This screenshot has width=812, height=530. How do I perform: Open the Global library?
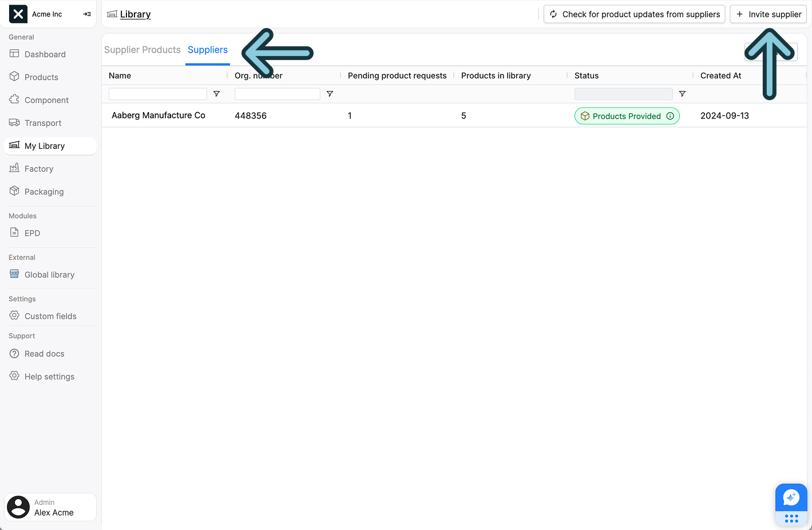[x=49, y=274]
